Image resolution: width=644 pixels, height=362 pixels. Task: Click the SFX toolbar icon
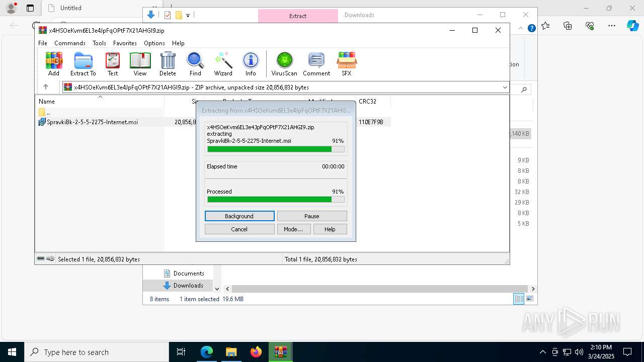(x=347, y=64)
